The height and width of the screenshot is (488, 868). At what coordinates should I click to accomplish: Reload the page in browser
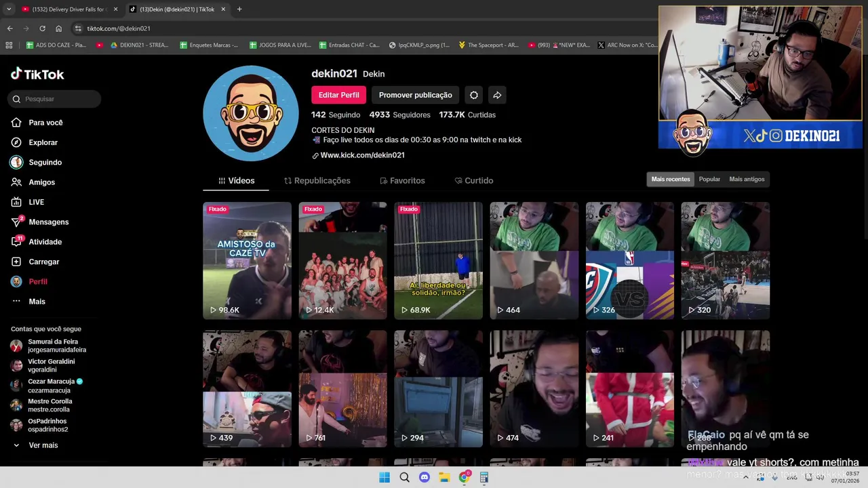[x=42, y=28]
